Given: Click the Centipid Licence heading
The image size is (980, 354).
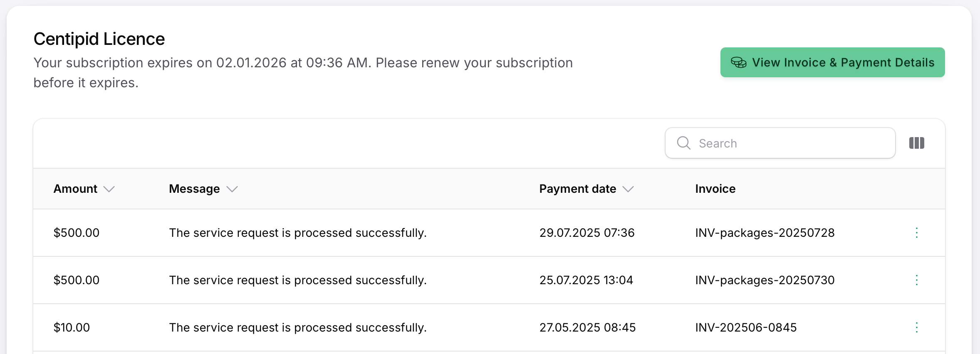Looking at the screenshot, I should point(99,39).
